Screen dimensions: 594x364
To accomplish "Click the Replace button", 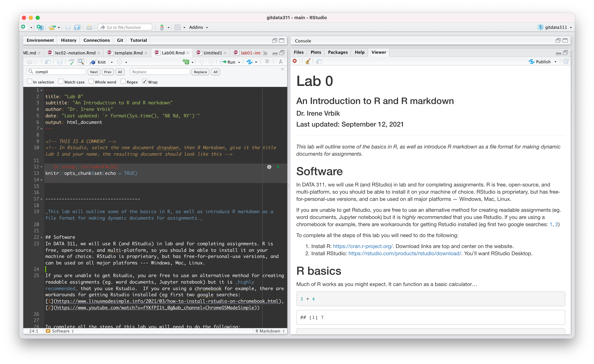I will point(200,72).
